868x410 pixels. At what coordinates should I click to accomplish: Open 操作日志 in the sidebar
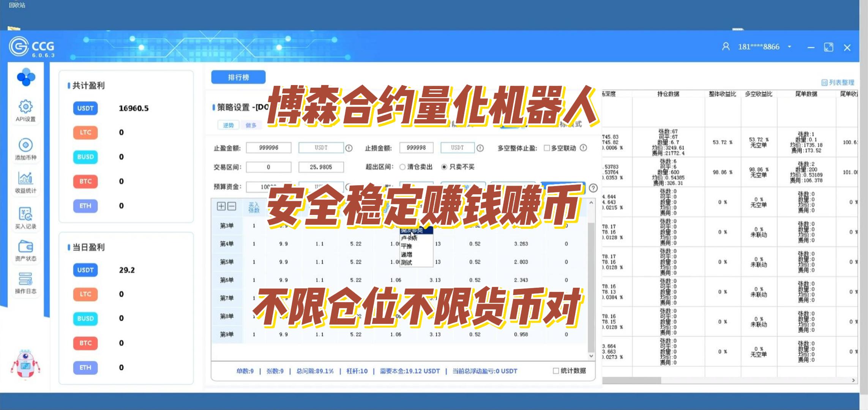(x=25, y=283)
